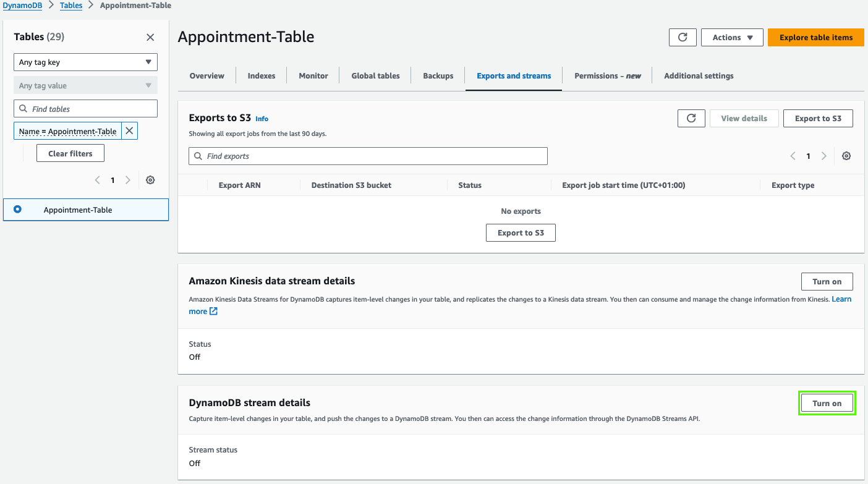Click the Find exports search field

[368, 156]
